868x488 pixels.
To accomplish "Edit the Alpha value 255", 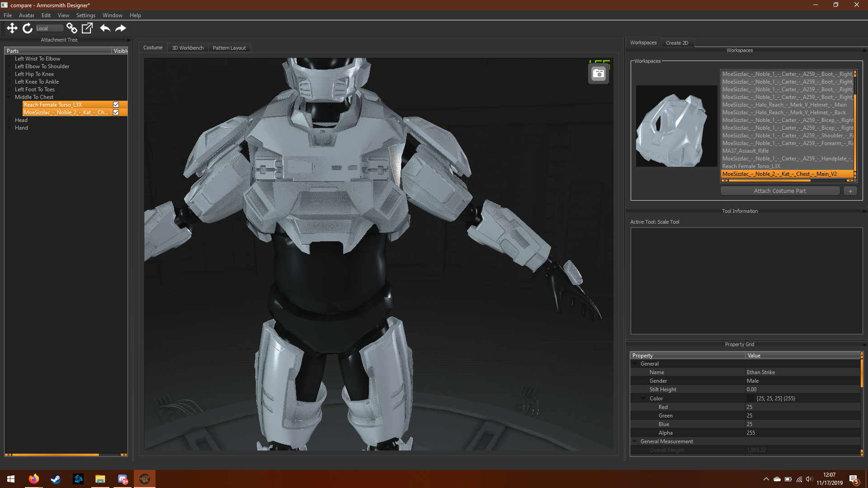I will (803, 433).
